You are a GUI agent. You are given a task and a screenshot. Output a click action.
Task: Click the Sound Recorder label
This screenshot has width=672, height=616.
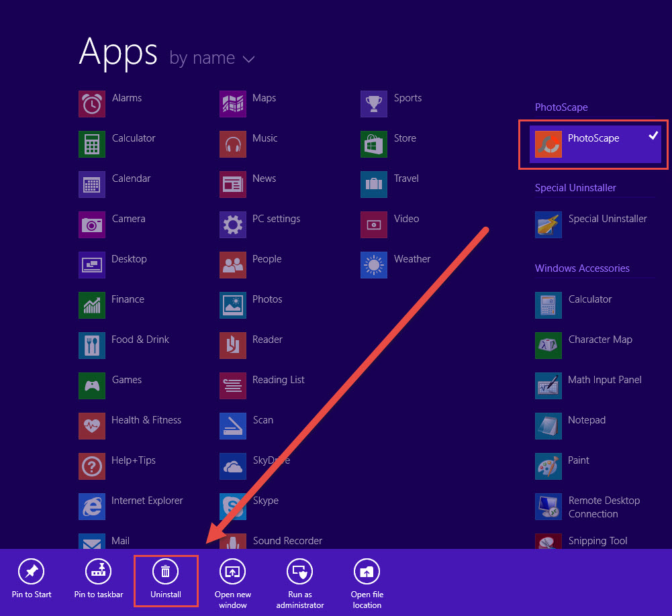click(287, 541)
